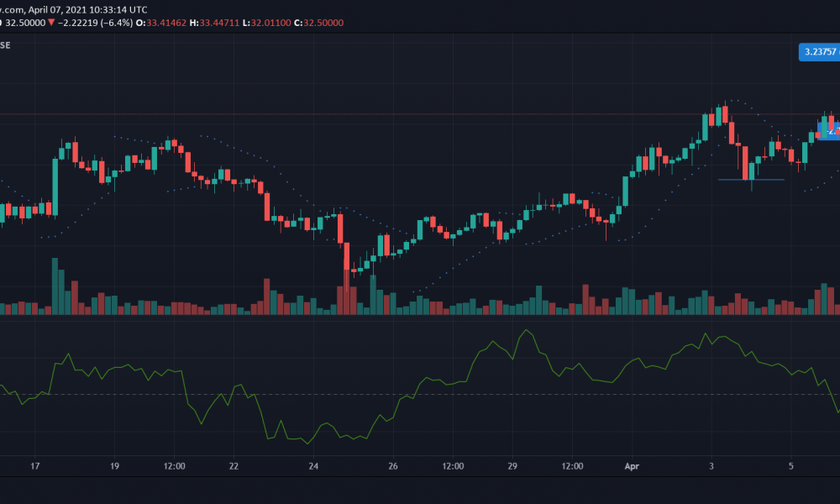The width and height of the screenshot is (840, 504).
Task: Click the '17' date label on time axis
Action: tap(34, 466)
